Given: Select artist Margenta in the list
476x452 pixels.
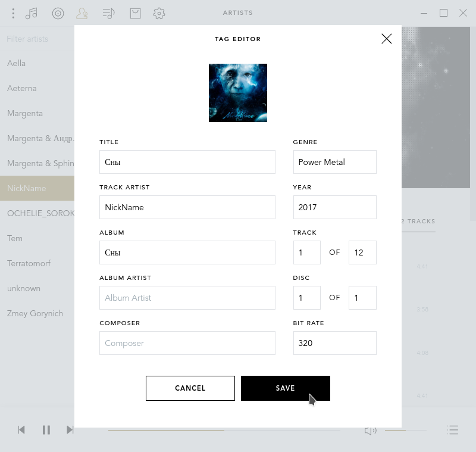Looking at the screenshot, I should click(37, 113).
